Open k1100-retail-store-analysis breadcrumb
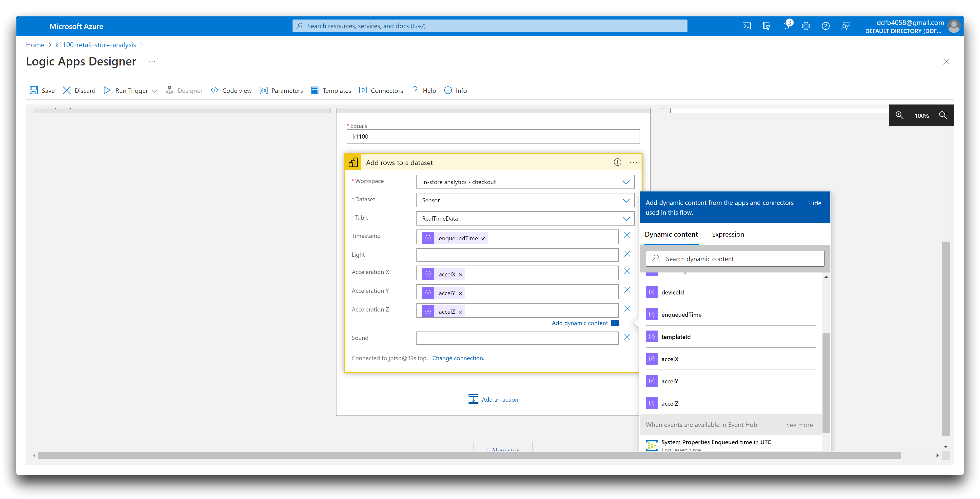Screen dimensions: 980x499 point(95,44)
